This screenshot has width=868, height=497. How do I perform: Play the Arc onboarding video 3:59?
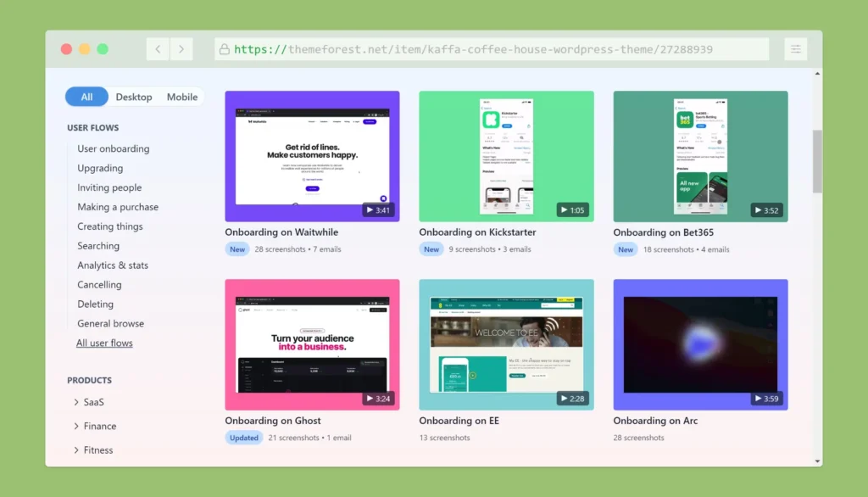[x=766, y=398]
